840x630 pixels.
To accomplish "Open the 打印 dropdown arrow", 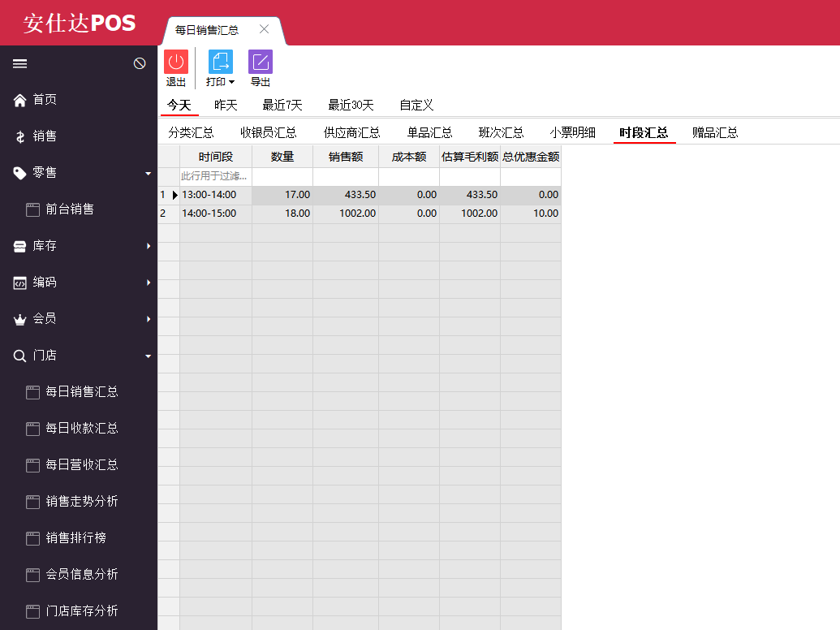I will tap(231, 82).
